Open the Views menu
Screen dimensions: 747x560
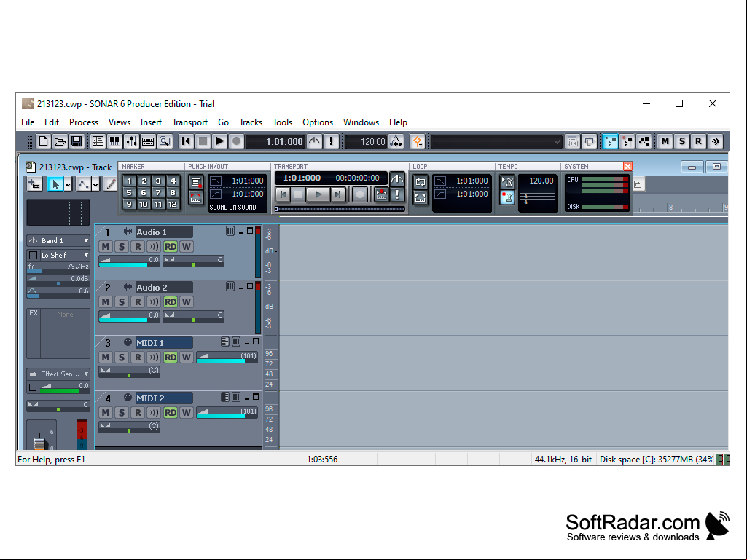tap(120, 122)
